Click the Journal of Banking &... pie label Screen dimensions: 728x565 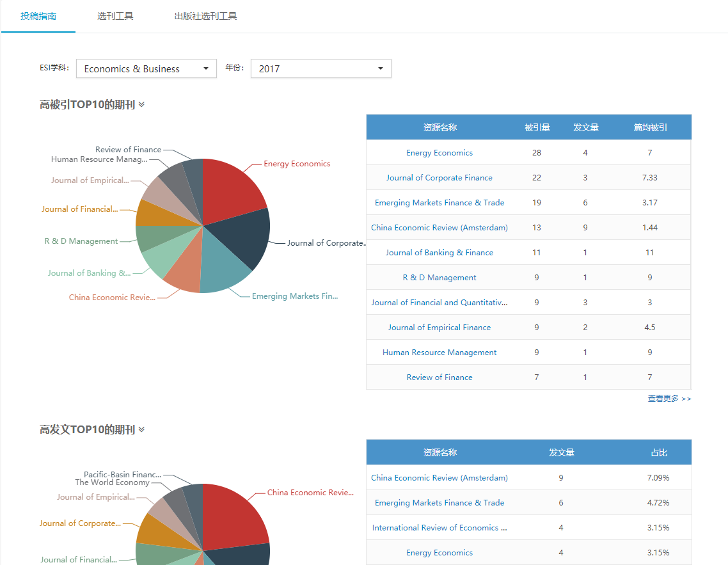(x=89, y=273)
